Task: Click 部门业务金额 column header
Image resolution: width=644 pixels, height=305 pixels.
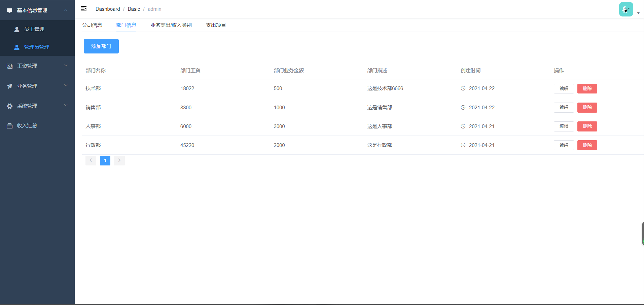Action: click(289, 71)
